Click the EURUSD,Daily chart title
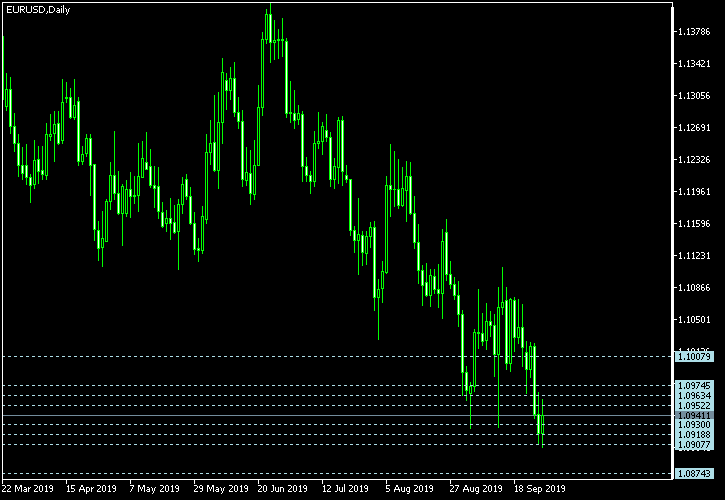The width and height of the screenshot is (725, 500). click(x=38, y=10)
